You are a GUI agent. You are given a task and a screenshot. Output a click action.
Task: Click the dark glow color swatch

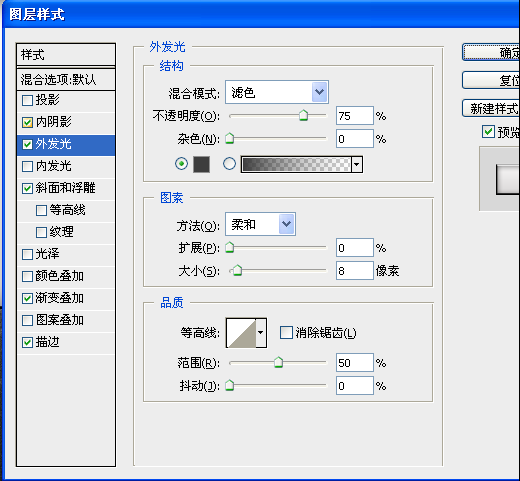[x=202, y=164]
